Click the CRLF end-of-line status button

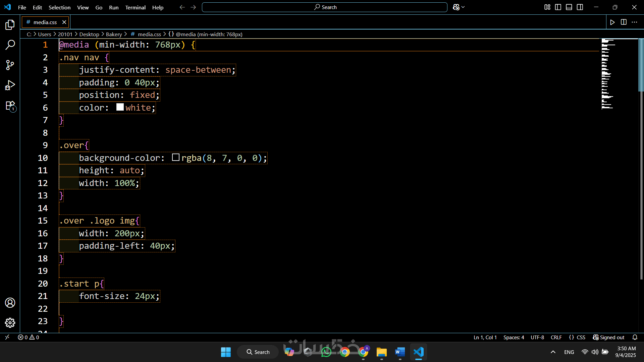point(556,337)
